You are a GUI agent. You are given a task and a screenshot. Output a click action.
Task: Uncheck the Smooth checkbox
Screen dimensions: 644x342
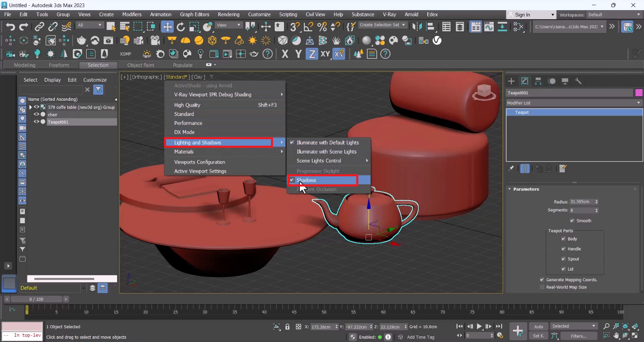[x=572, y=221]
